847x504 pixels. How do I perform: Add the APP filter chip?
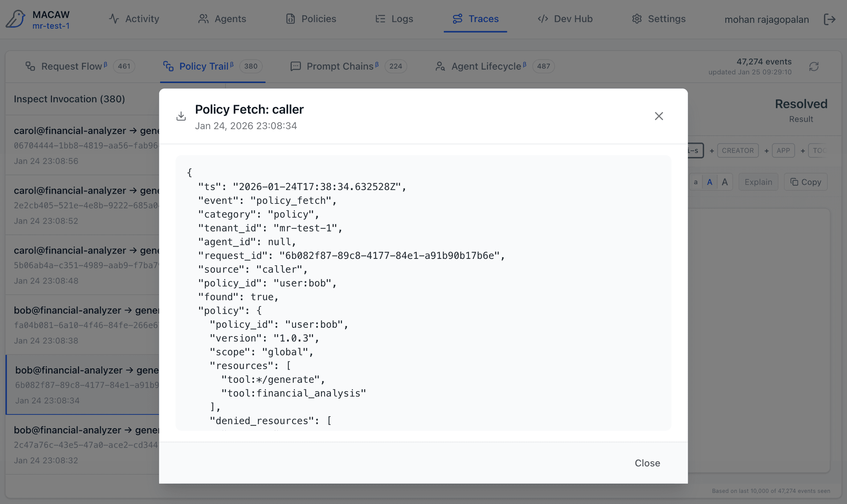[784, 150]
